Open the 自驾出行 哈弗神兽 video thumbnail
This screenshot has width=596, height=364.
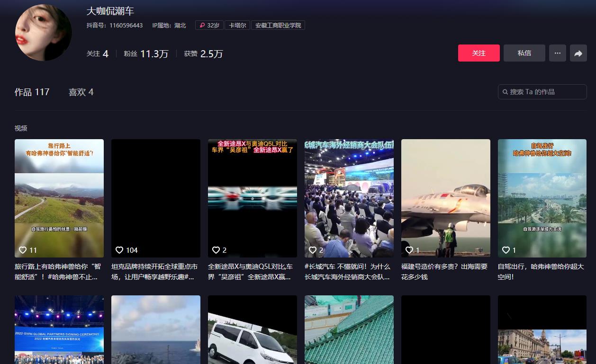coord(542,198)
